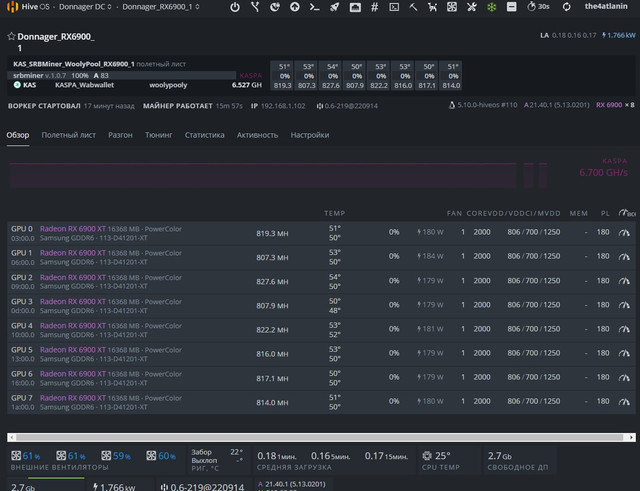Change the 30s auto-refresh timer
The image size is (640, 491).
click(x=538, y=7)
